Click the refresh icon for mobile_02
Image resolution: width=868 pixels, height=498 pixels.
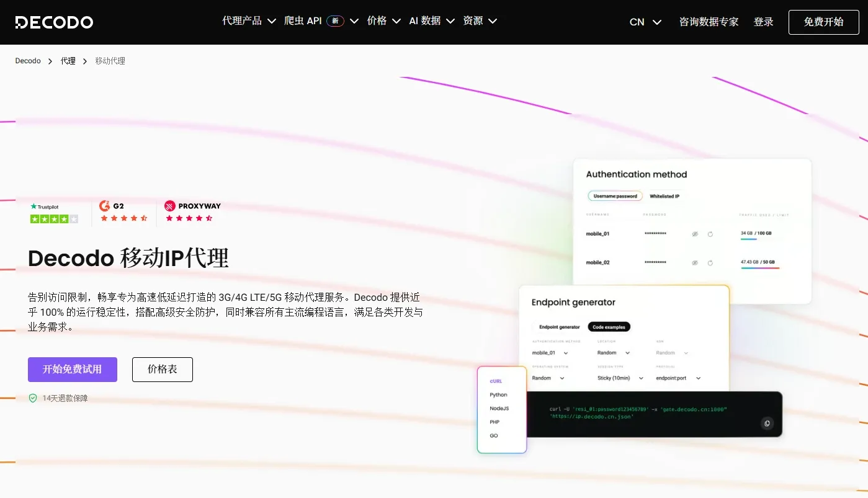click(x=710, y=262)
